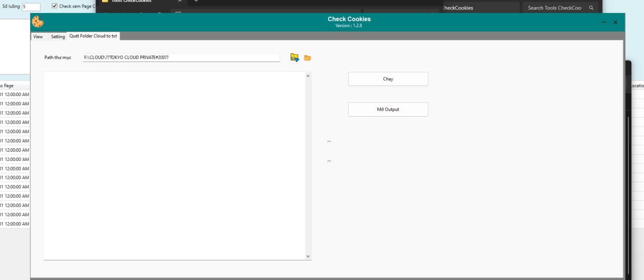644x280 pixels.
Task: Click the search magnifier icon in Explorer
Action: point(591,8)
